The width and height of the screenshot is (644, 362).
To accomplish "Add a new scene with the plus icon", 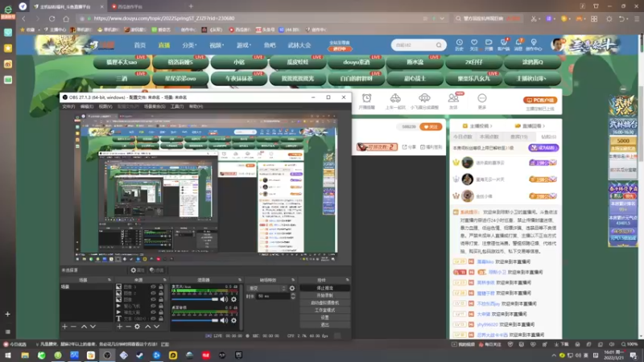I will coord(64,327).
